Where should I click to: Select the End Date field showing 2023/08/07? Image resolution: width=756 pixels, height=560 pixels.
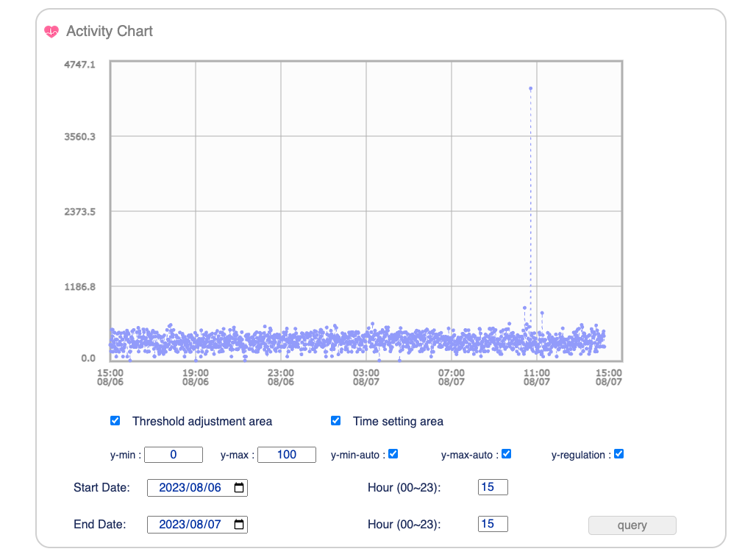pyautogui.click(x=197, y=524)
